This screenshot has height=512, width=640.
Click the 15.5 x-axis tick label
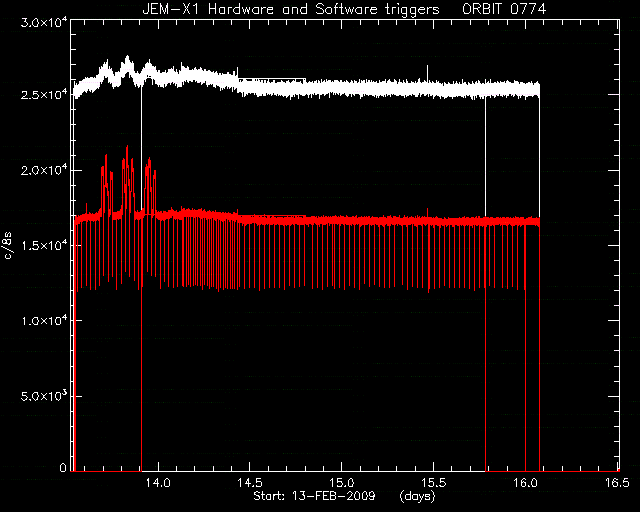point(433,483)
